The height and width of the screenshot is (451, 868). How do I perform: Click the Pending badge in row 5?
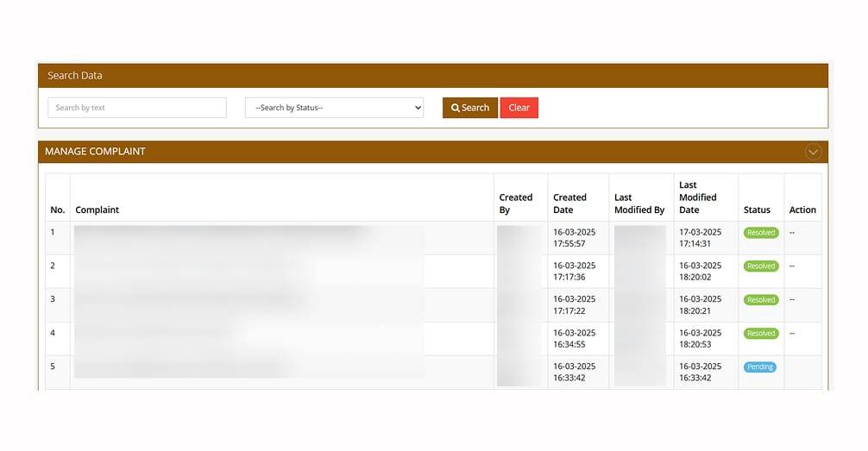(x=759, y=367)
